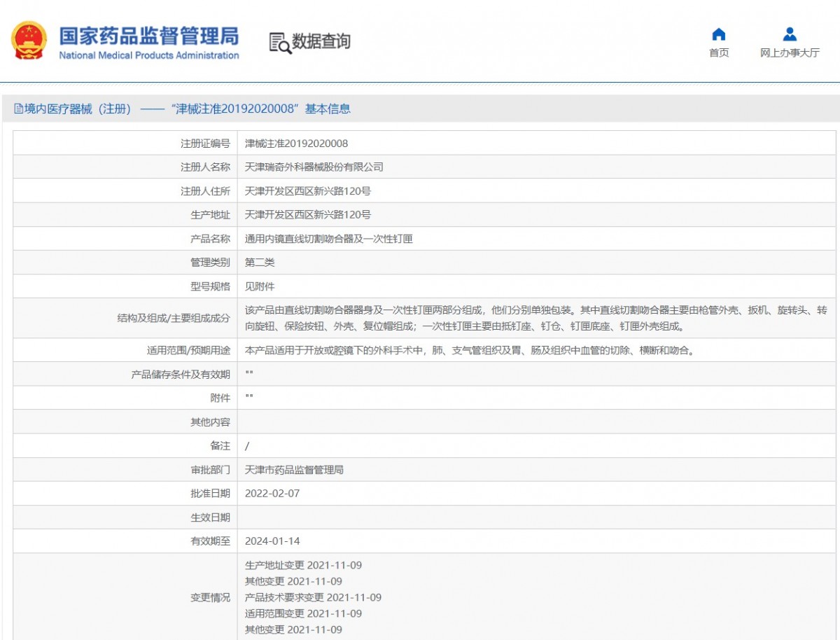Click the 数据查询 heading text
Viewport: 840px width, 640px height.
point(321,42)
